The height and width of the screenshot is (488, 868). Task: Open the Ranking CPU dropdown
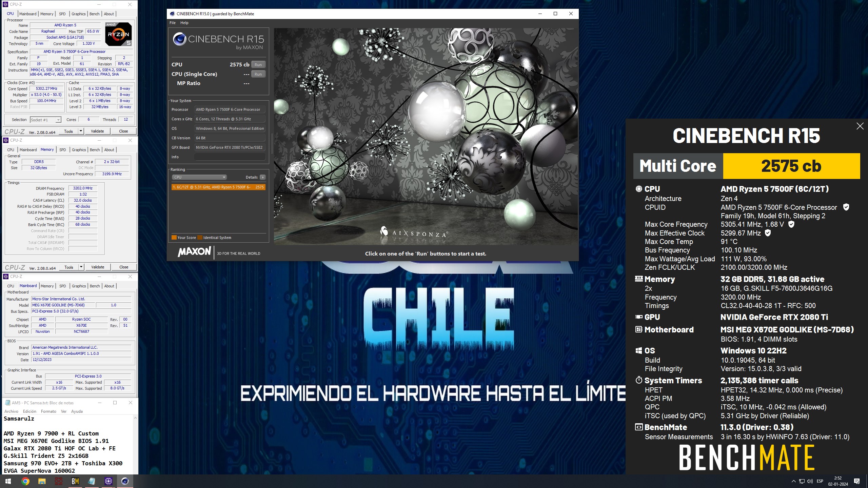[x=199, y=177]
